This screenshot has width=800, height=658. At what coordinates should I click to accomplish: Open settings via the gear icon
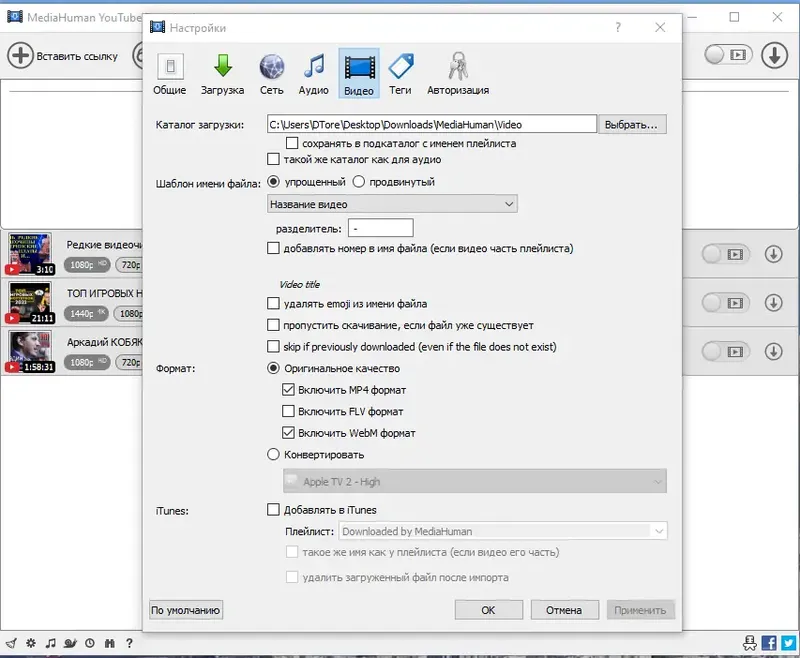click(x=31, y=643)
